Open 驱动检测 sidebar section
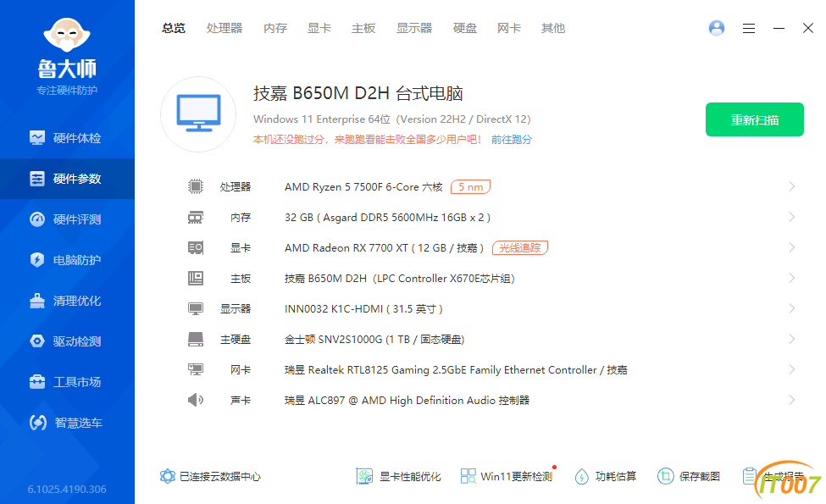This screenshot has width=826, height=504. [x=67, y=341]
